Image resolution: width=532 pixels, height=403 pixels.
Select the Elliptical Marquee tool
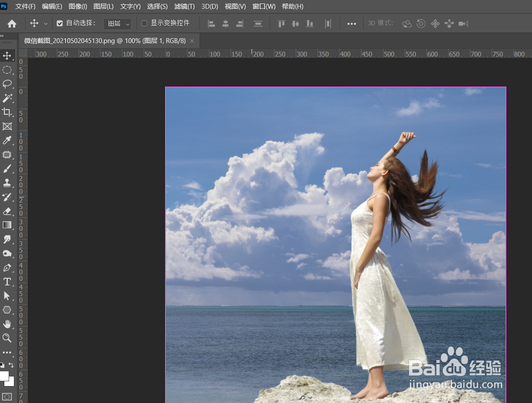tap(7, 70)
